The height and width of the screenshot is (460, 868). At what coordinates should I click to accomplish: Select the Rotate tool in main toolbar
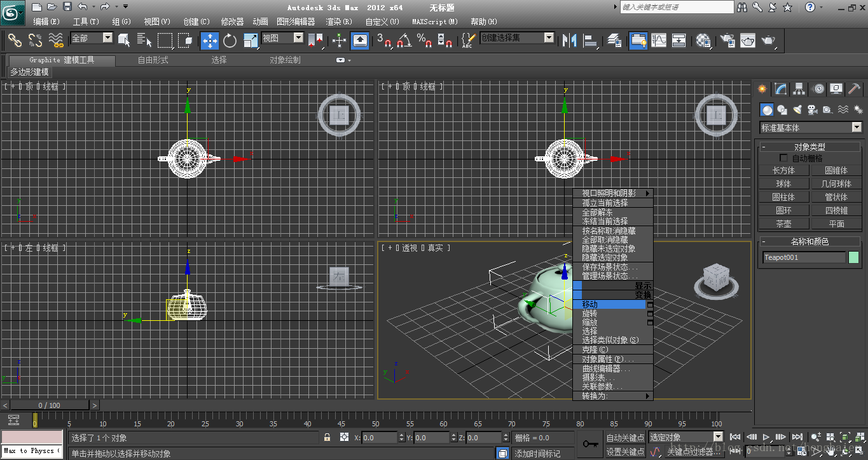(230, 41)
